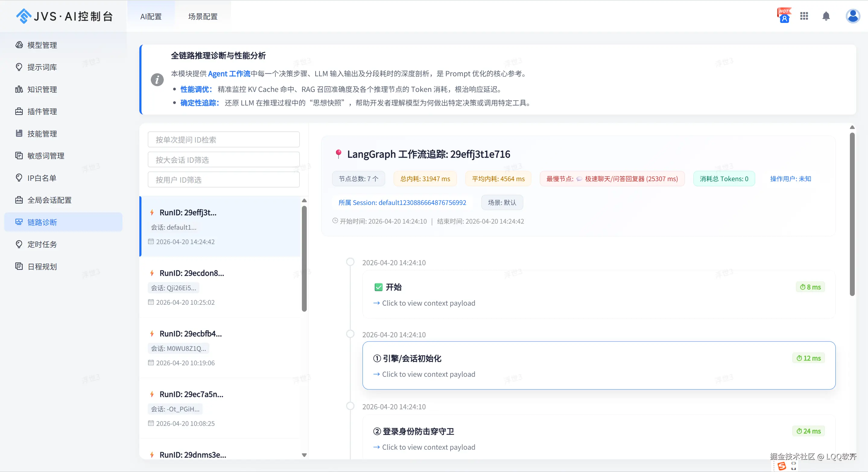
Task: Click the JVS logo icon
Action: [x=24, y=16]
